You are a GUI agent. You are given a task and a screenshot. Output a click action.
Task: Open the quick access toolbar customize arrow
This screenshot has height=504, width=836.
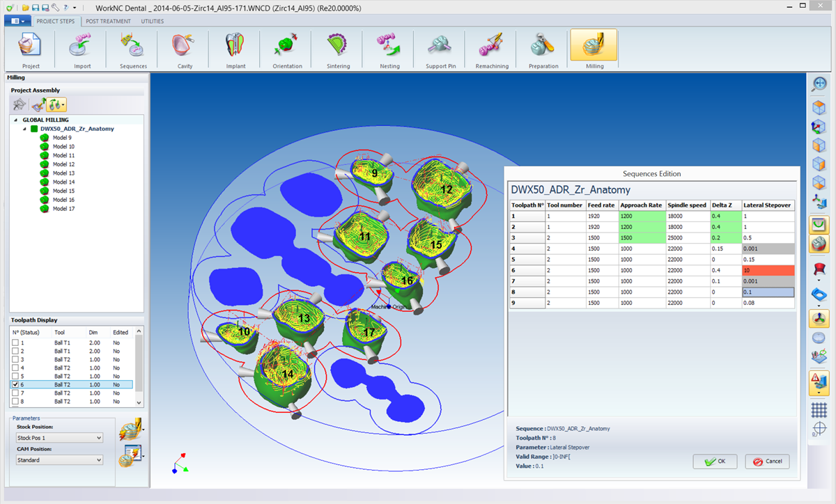coord(74,7)
